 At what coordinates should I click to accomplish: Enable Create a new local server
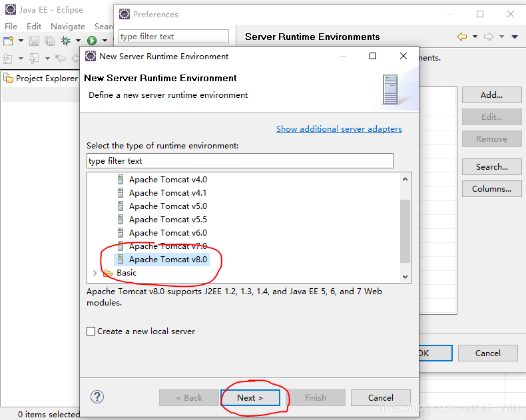point(91,331)
